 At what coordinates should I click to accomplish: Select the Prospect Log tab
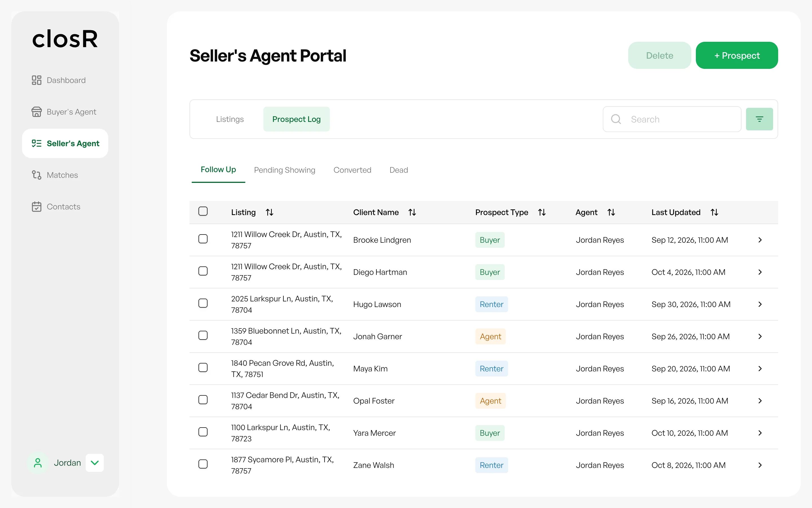point(296,119)
